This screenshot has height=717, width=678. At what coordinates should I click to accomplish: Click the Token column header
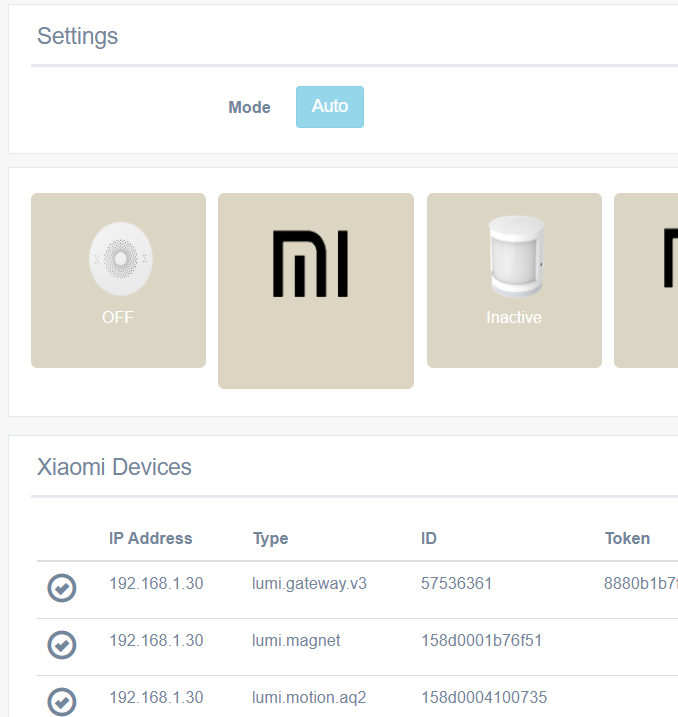tap(627, 538)
